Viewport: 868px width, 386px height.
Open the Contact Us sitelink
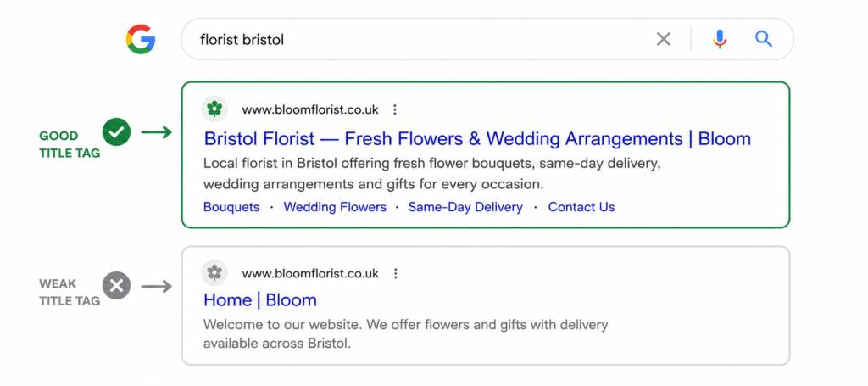[581, 207]
